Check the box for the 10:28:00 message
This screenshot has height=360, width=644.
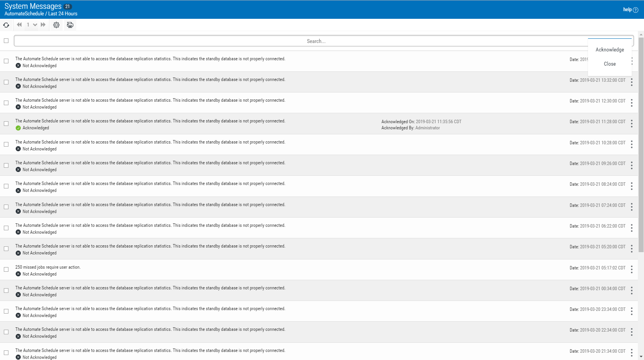pyautogui.click(x=6, y=144)
